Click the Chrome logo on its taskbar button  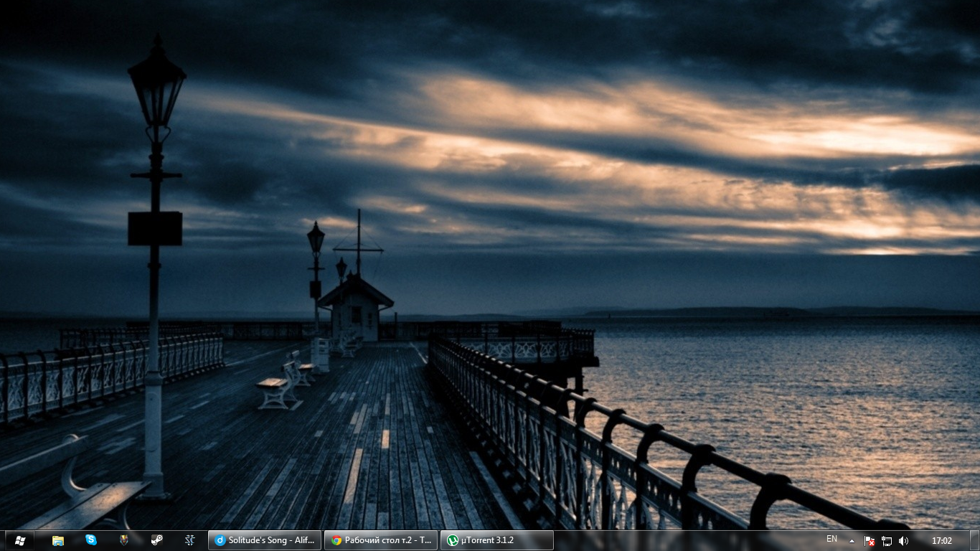pyautogui.click(x=336, y=540)
